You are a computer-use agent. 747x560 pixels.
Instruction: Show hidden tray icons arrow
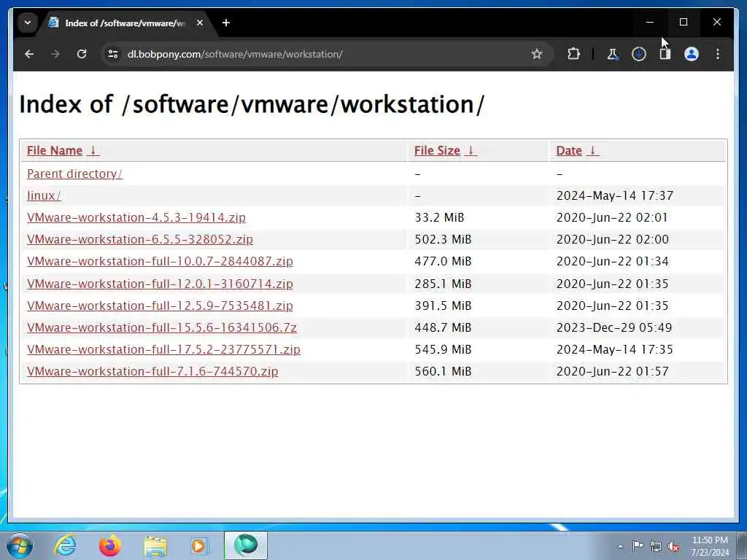pos(620,546)
